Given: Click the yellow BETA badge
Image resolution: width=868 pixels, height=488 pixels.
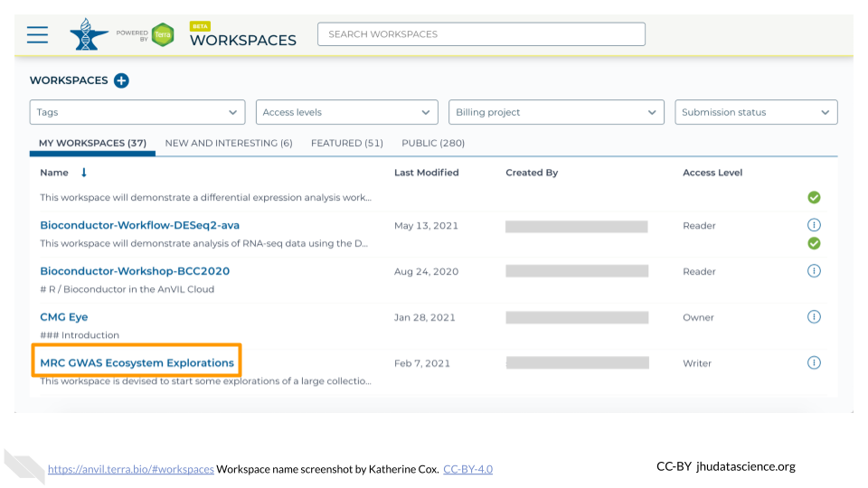Looking at the screenshot, I should point(200,26).
